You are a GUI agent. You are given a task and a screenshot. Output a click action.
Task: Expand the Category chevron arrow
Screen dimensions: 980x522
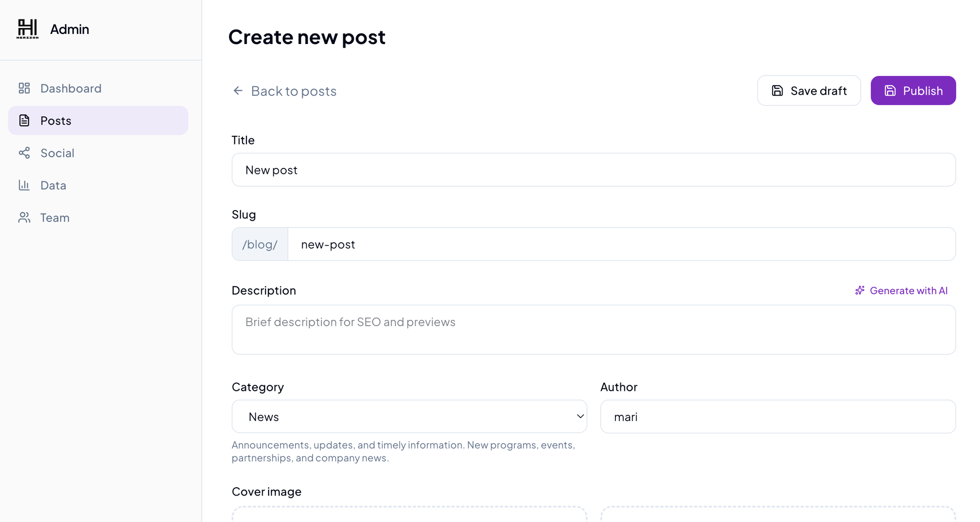pos(580,416)
